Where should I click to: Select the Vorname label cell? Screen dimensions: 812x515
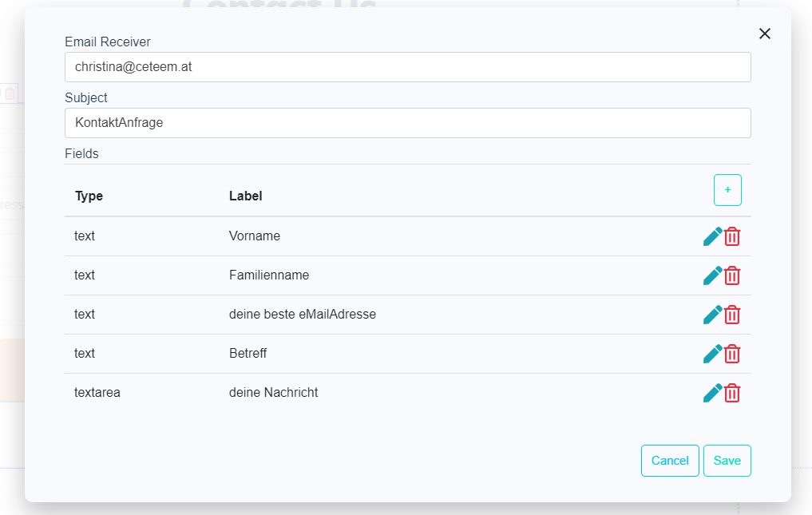(x=255, y=236)
